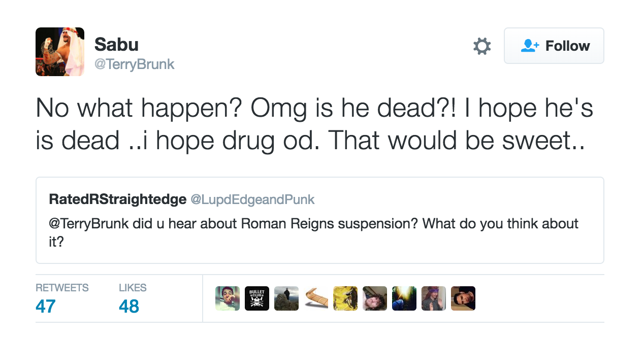Click the Sabu display name
644x337 pixels.
point(116,45)
